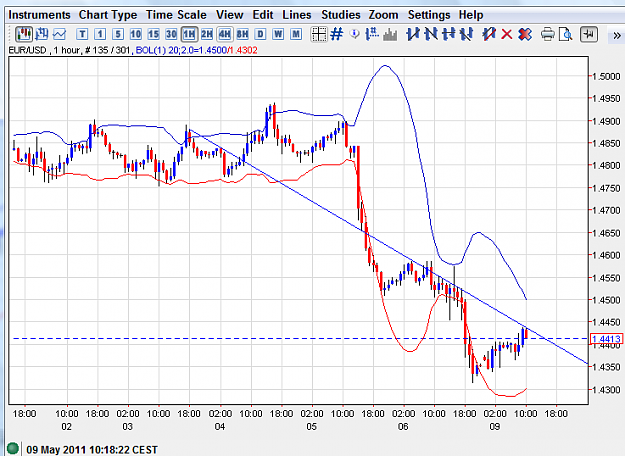Switch to monthly (M) time scale
Viewport: 625px width, 456px height.
(296, 34)
